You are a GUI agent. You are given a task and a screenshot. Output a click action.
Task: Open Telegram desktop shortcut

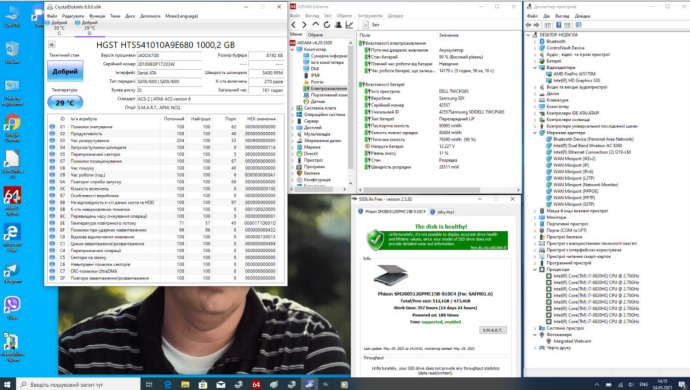12,272
